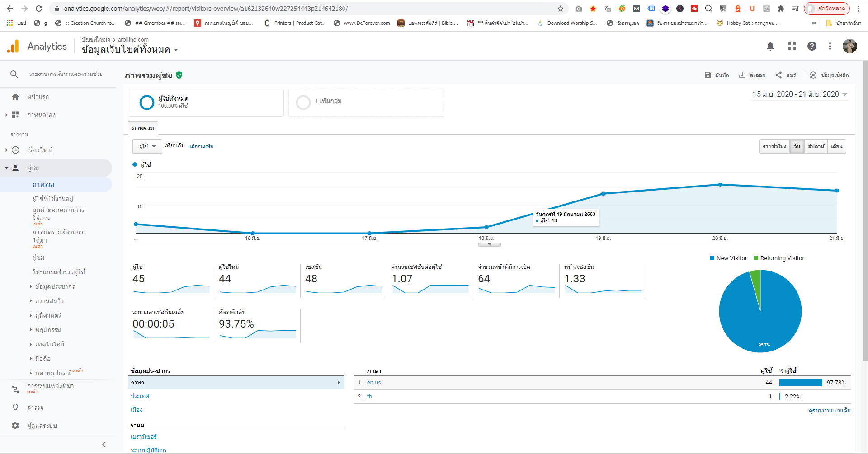Click the export download icon
Screen dimensions: 868x454
[742, 75]
